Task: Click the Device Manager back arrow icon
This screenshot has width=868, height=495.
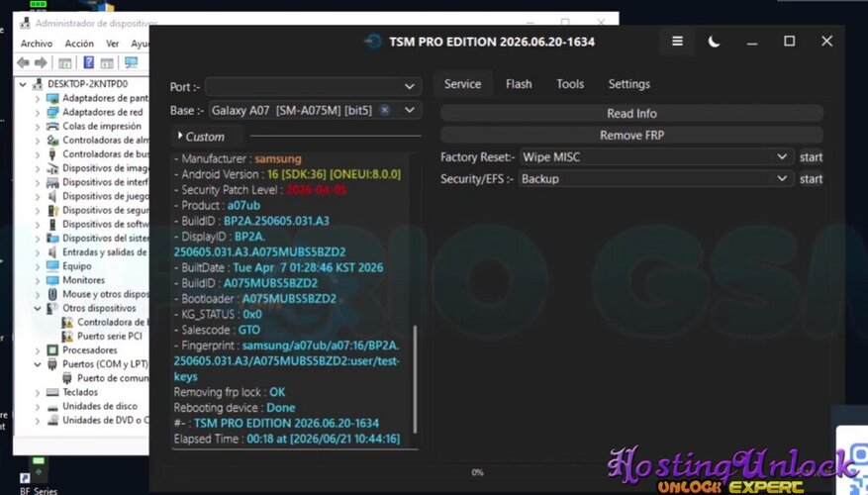Action: pos(23,63)
